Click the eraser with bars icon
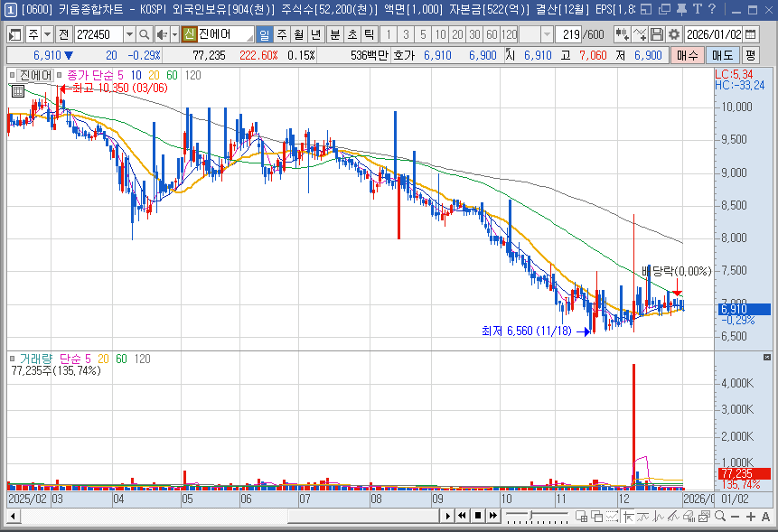 689,516
